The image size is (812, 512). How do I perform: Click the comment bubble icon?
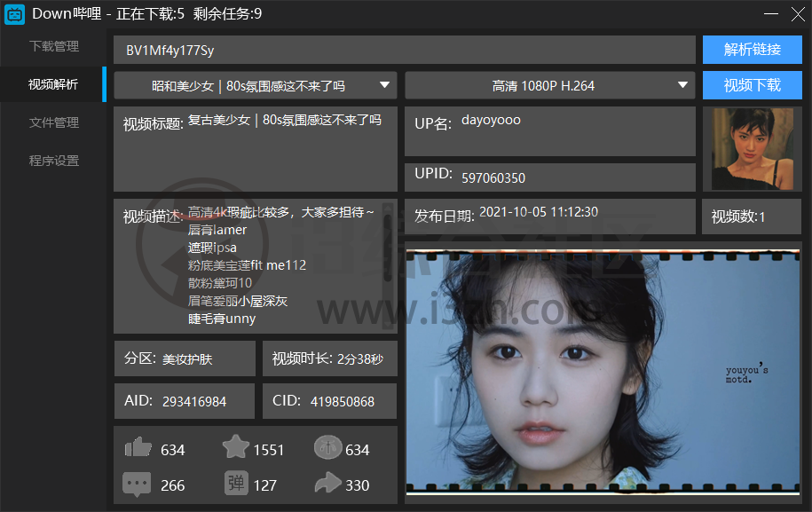coord(137,484)
